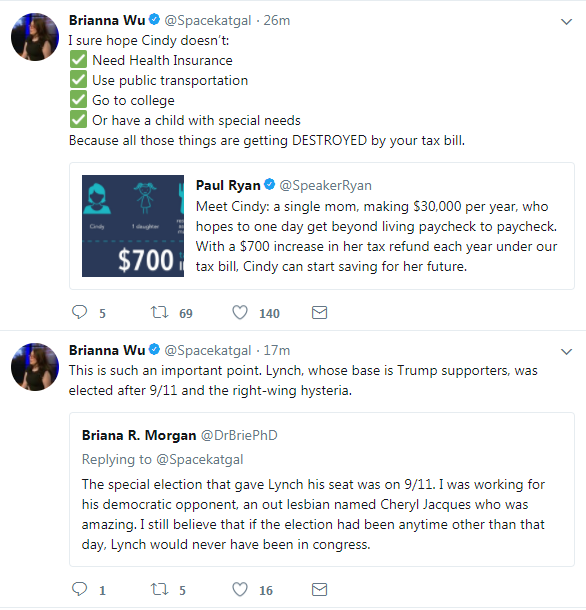Click the Need Health Insurance checkmark emoji
This screenshot has width=586, height=610.
click(79, 60)
